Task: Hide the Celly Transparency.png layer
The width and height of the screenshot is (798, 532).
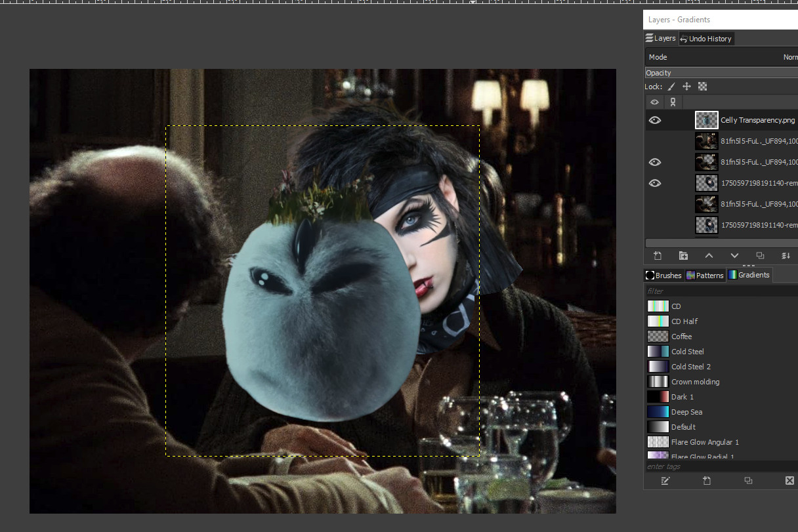Action: point(654,120)
